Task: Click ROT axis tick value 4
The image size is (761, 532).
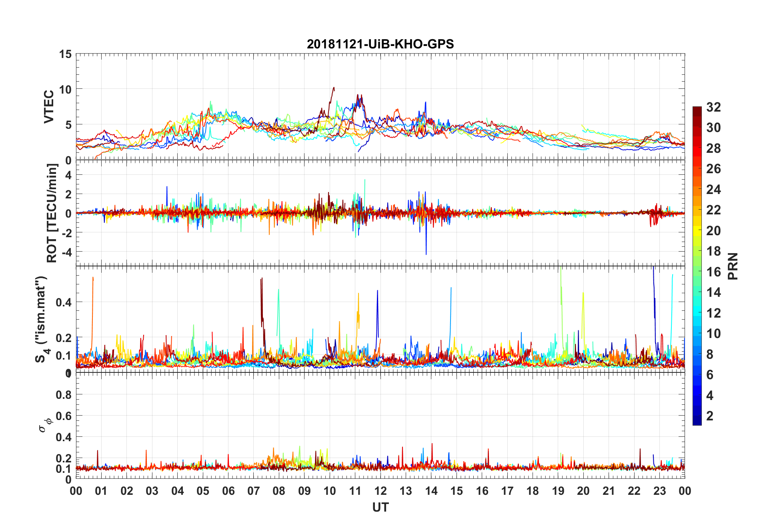Action: pos(68,175)
